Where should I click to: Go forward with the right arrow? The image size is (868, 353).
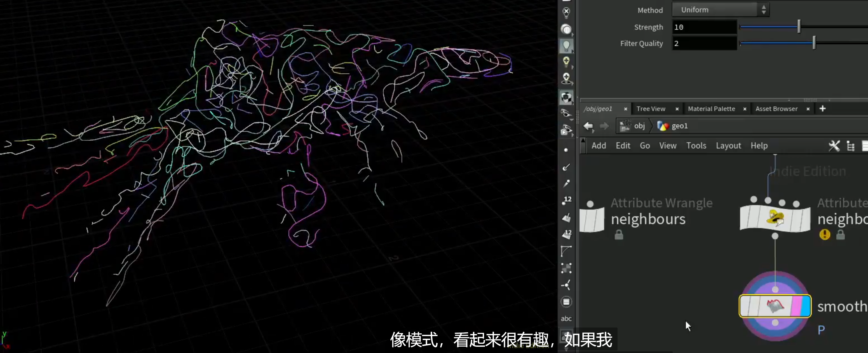coord(604,126)
